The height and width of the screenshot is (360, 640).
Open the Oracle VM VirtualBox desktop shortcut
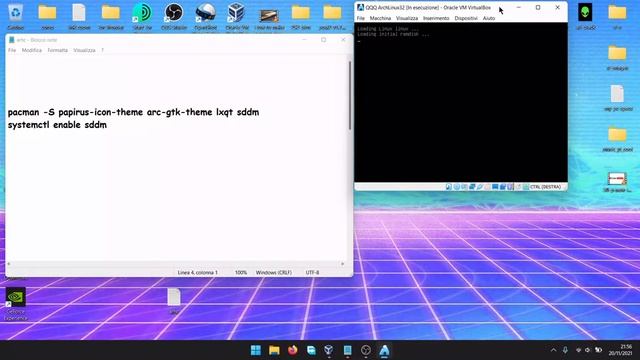click(236, 13)
